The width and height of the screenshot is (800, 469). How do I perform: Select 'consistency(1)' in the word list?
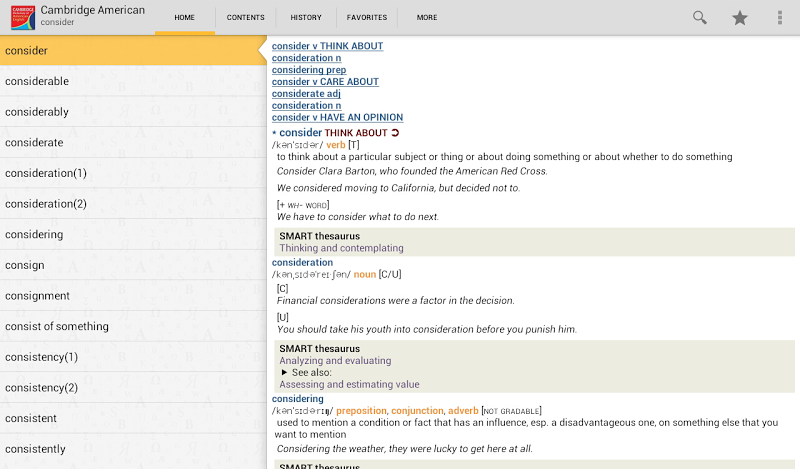tap(133, 357)
